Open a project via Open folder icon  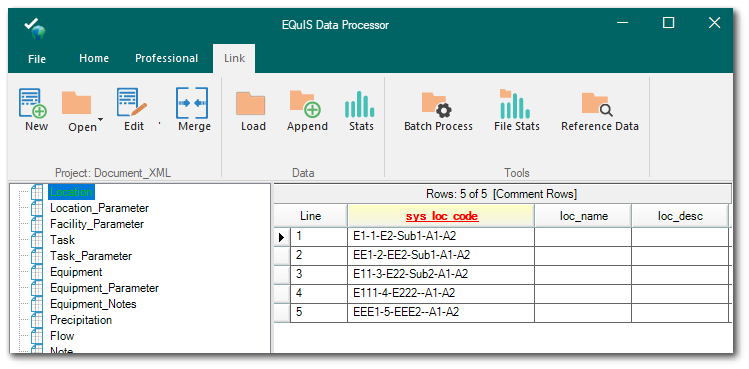pyautogui.click(x=76, y=103)
